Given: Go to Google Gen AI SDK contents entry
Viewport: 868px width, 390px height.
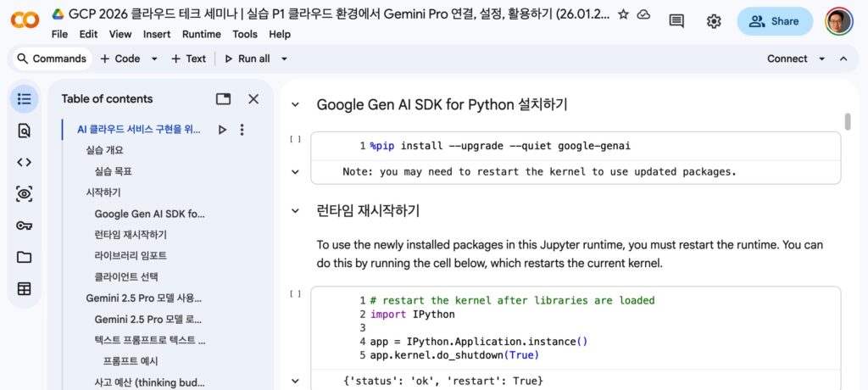Looking at the screenshot, I should [x=150, y=214].
